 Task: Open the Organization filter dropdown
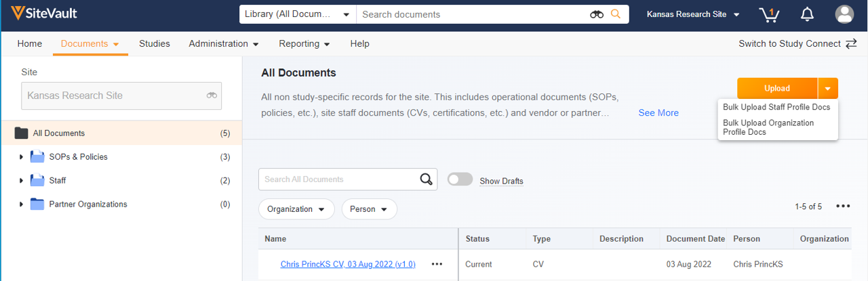[296, 209]
